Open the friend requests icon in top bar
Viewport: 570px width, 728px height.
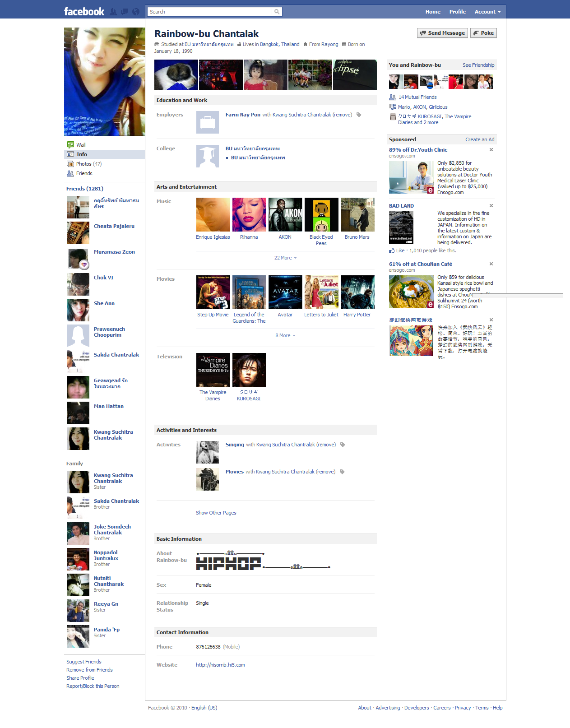(x=113, y=12)
